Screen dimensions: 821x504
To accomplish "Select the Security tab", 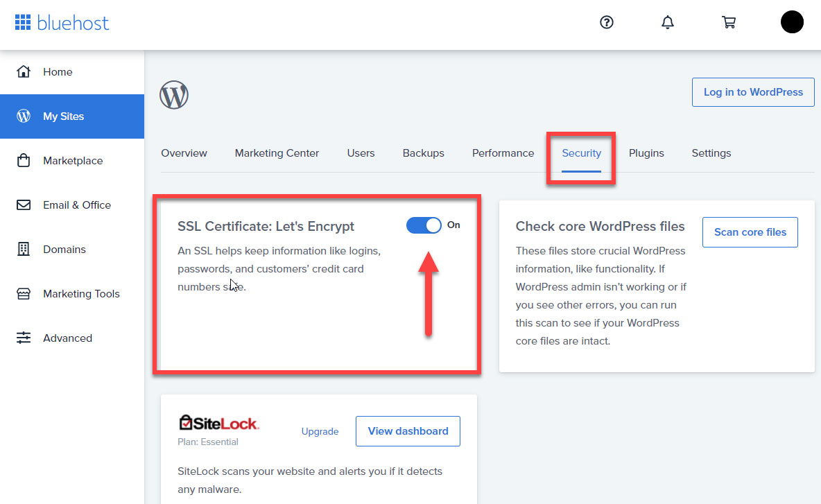I will point(581,153).
